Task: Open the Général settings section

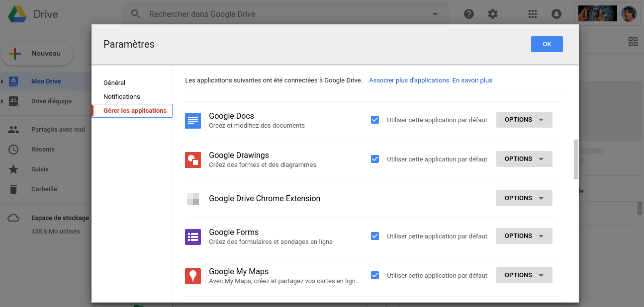Action: (114, 82)
